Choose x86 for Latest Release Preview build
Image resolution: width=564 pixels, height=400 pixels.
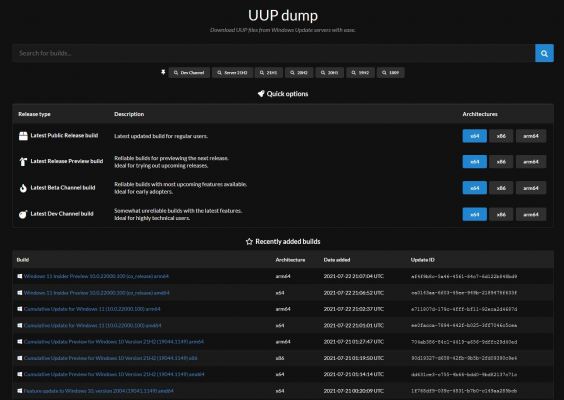point(501,162)
